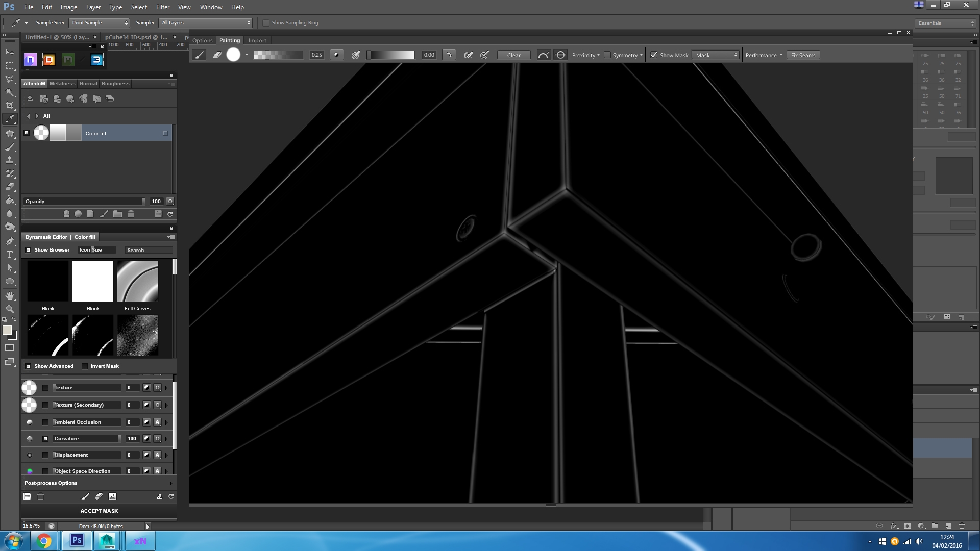The width and height of the screenshot is (980, 551).
Task: Click the trash icon under Opacity slider
Action: coord(131,214)
